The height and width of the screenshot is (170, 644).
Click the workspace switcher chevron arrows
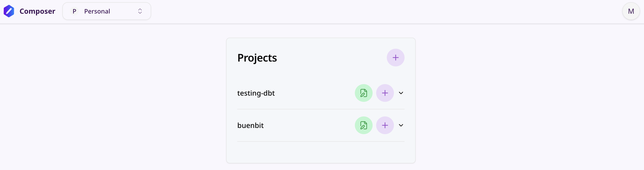140,11
